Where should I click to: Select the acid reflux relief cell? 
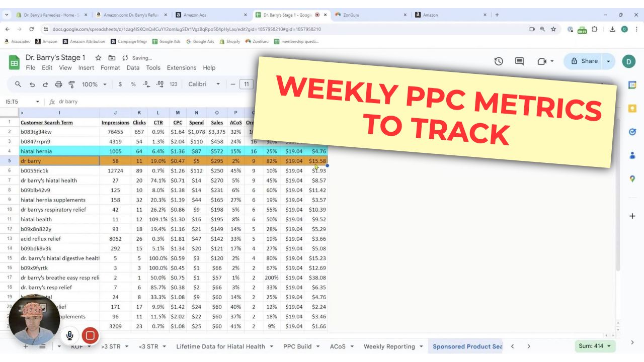click(x=59, y=239)
